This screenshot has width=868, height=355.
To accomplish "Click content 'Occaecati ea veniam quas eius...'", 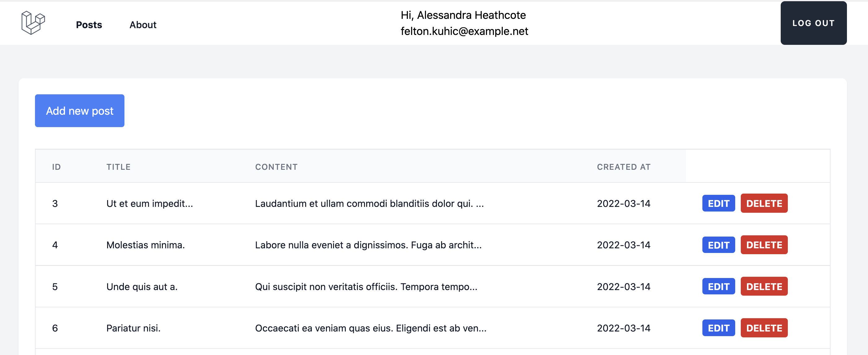I will coord(371,328).
